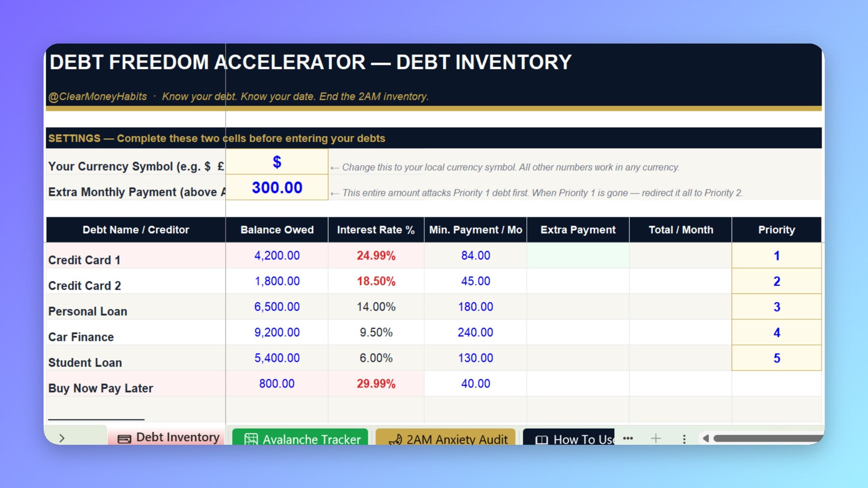Select priority 3 cell for Personal Loan
868x488 pixels.
[x=776, y=307]
